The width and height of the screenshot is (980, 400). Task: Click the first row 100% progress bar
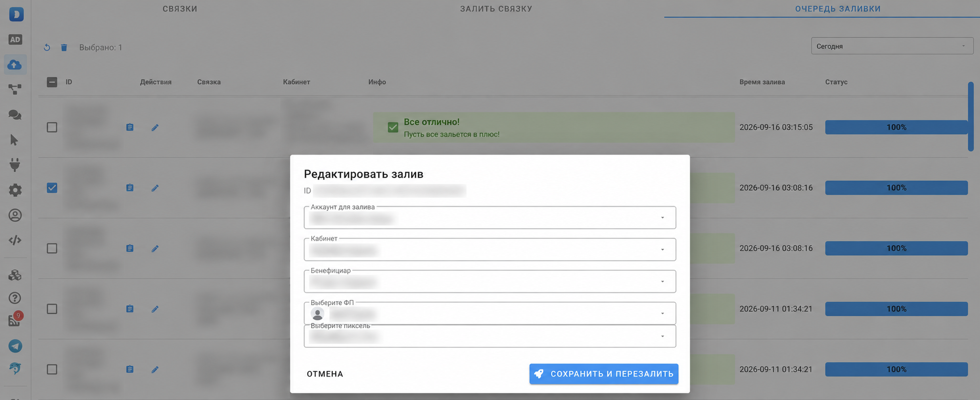(896, 127)
